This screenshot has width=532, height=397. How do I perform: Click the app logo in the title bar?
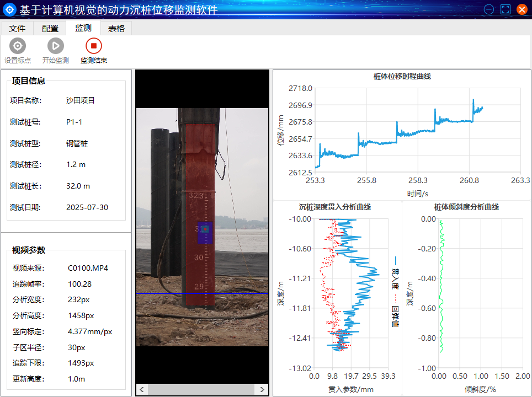click(9, 9)
